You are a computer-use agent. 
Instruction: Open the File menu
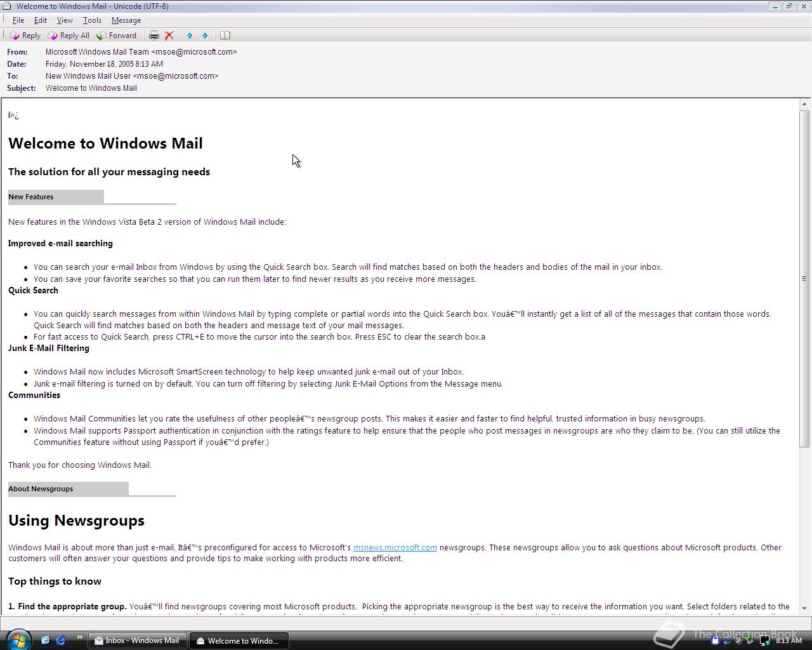click(18, 20)
